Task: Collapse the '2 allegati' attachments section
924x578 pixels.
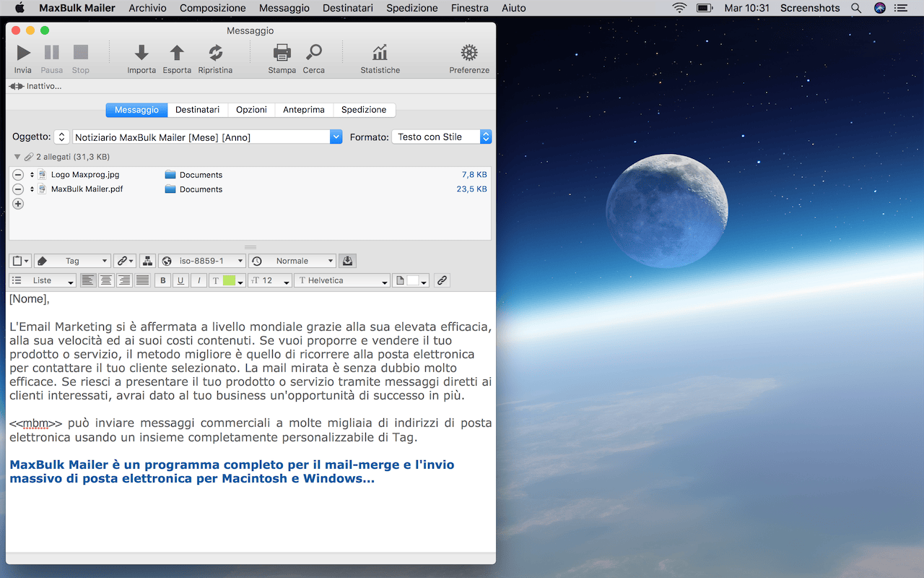Action: [x=17, y=157]
